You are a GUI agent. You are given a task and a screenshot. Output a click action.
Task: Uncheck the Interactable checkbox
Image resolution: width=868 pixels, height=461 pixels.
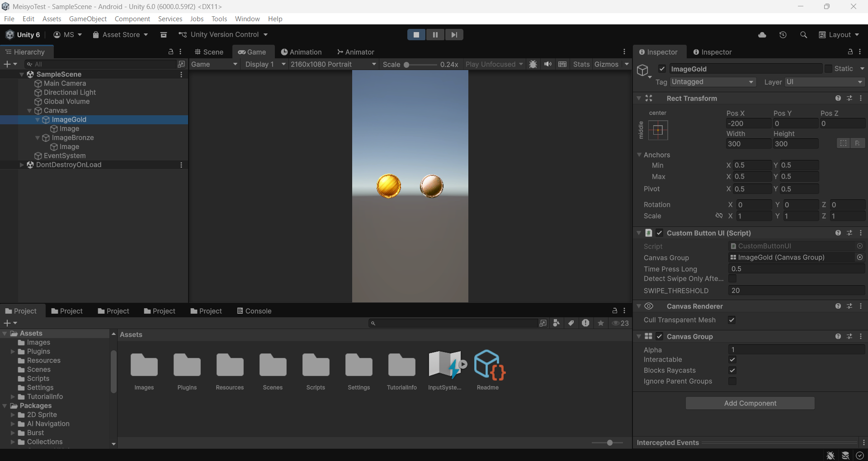[x=732, y=360]
